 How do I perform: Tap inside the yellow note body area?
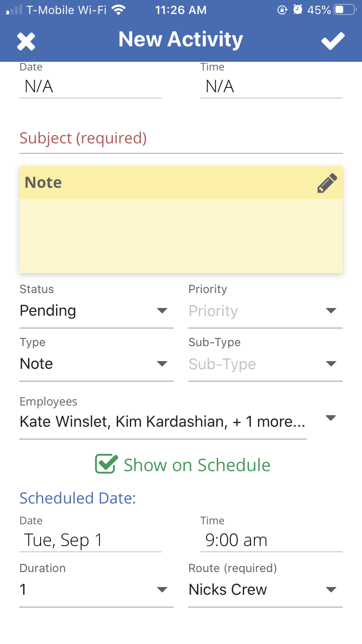coord(181,236)
